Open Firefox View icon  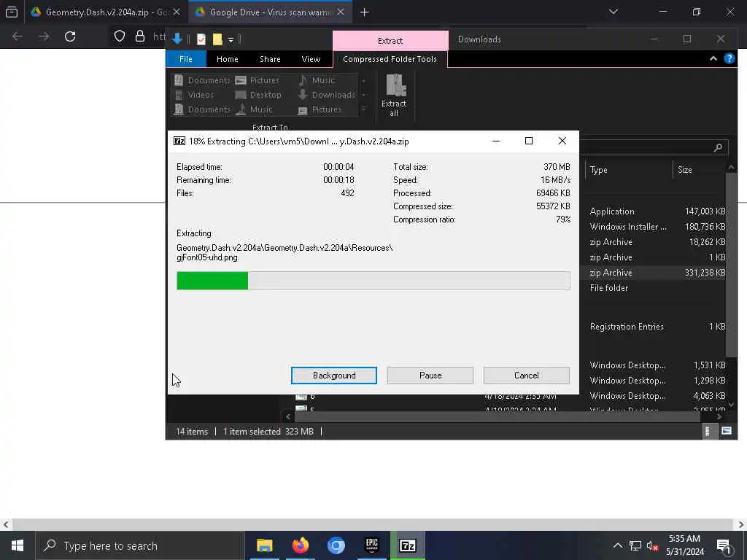click(12, 12)
